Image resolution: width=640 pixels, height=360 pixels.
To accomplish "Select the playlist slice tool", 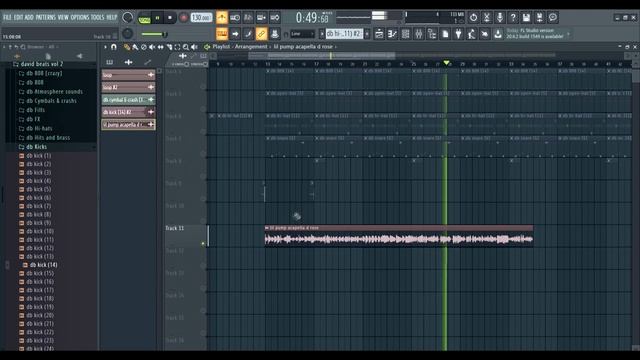I will (169, 47).
